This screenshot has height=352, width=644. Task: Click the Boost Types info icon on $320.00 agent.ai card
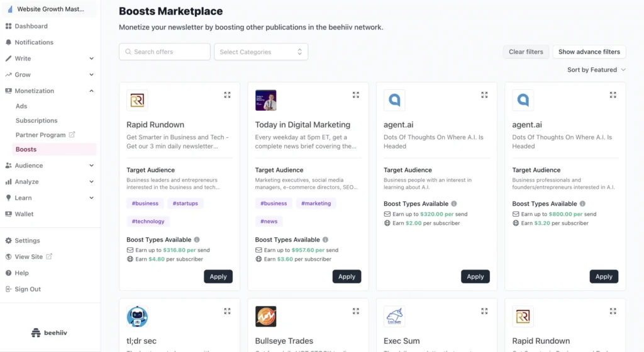coord(454,203)
